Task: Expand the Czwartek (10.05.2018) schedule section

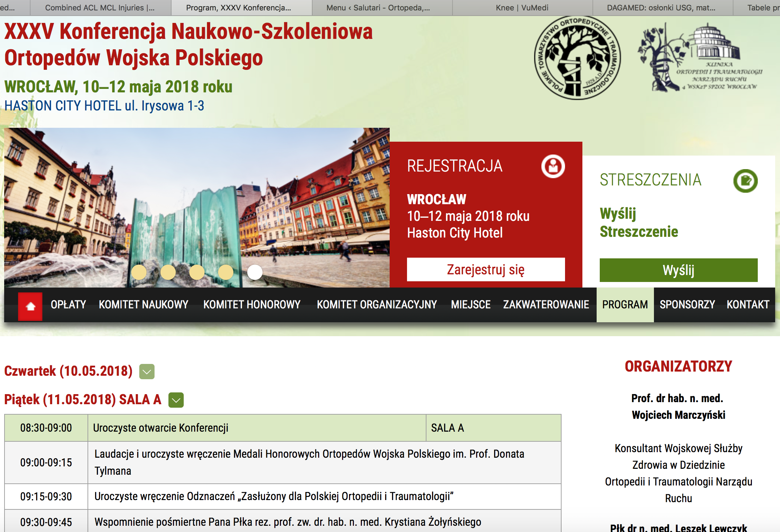Action: [147, 372]
